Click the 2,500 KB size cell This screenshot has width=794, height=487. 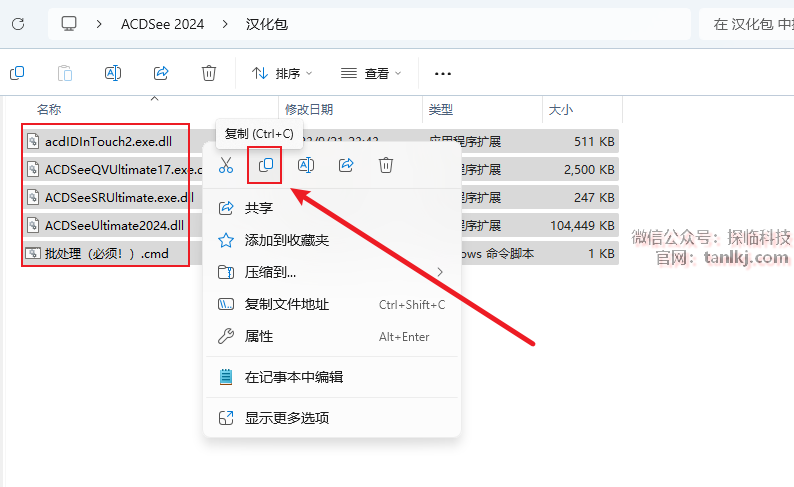pyautogui.click(x=589, y=170)
